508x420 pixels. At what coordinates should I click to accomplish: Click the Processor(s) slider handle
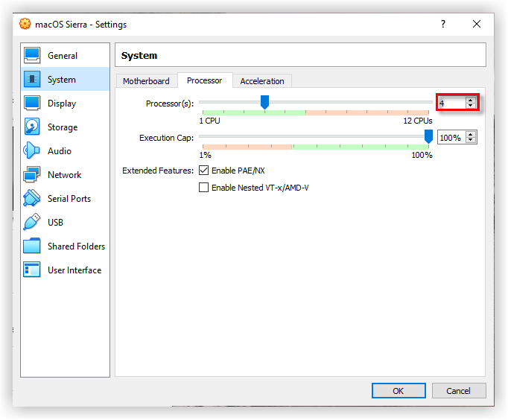[264, 102]
